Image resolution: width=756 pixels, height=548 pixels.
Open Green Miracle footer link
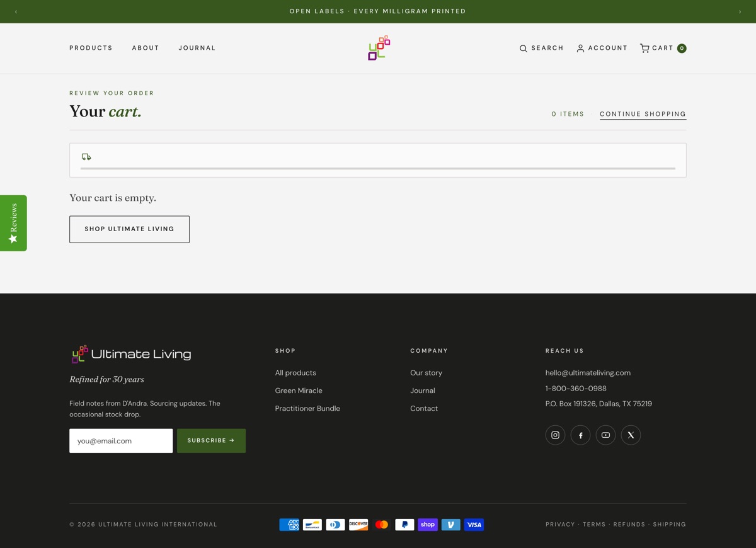[x=299, y=391]
